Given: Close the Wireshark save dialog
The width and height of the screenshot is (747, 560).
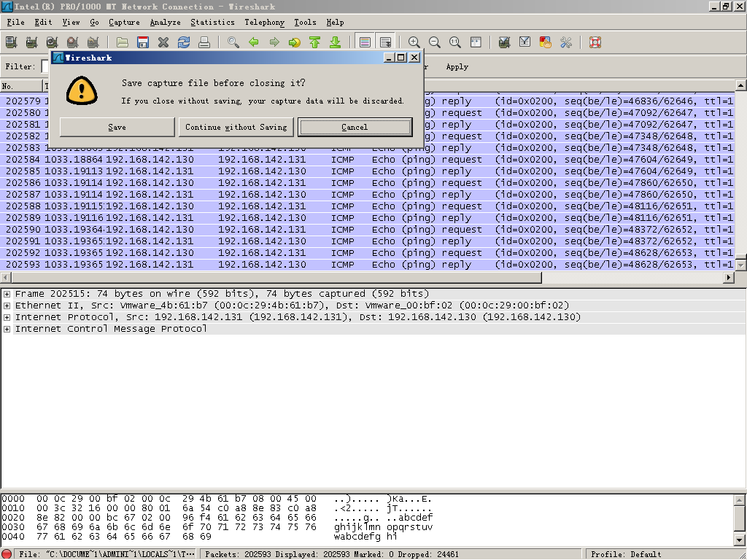Looking at the screenshot, I should 414,58.
